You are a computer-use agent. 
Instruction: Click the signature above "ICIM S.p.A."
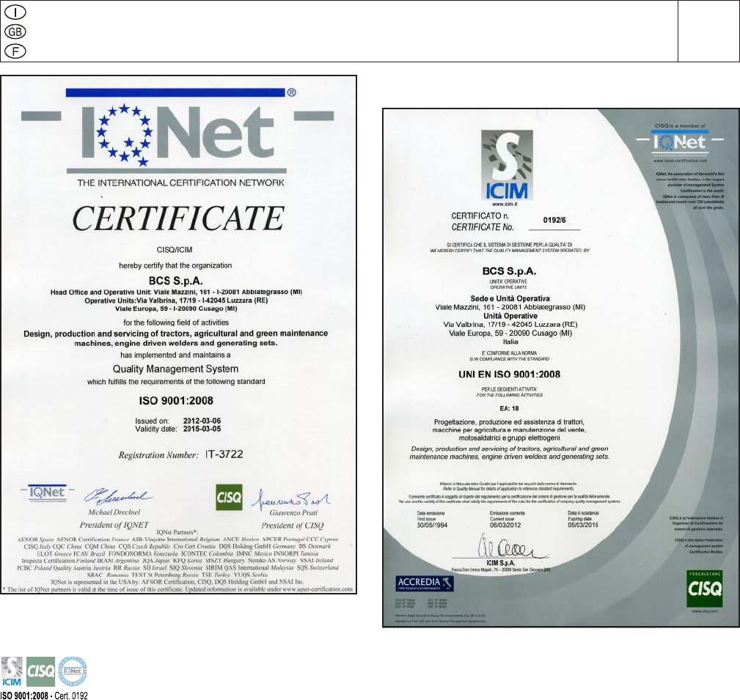coord(506,547)
